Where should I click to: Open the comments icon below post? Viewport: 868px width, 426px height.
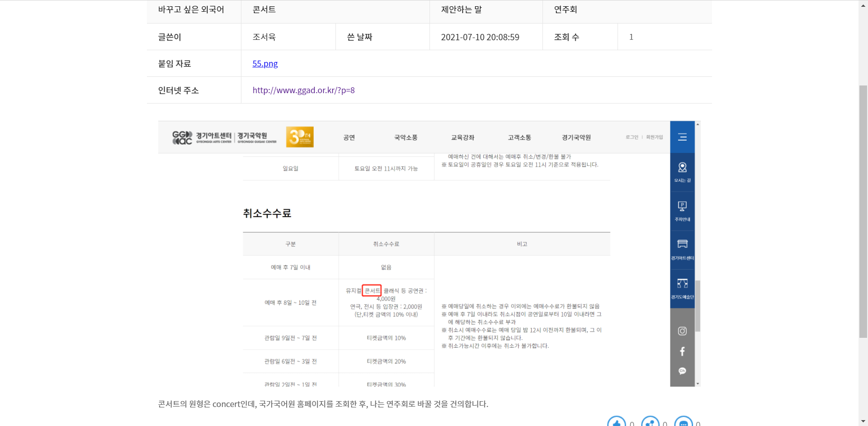tap(684, 422)
